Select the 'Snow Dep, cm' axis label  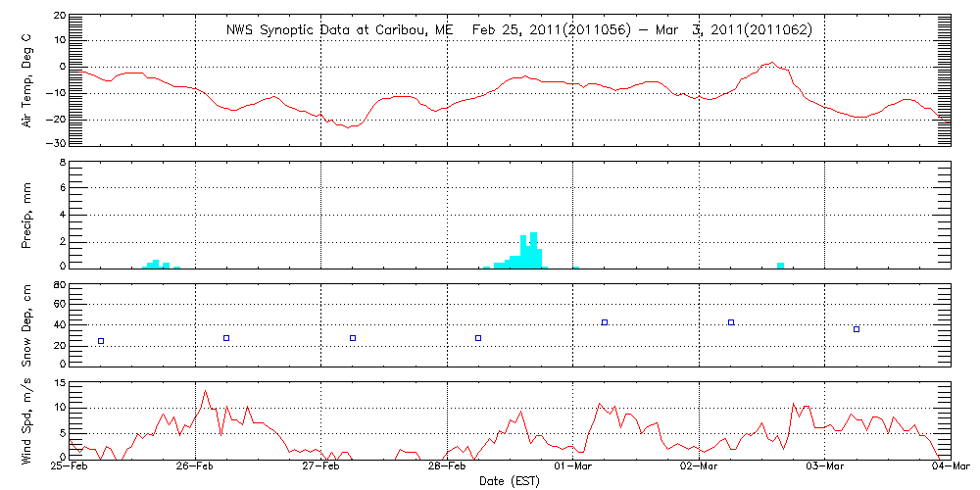pyautogui.click(x=26, y=326)
